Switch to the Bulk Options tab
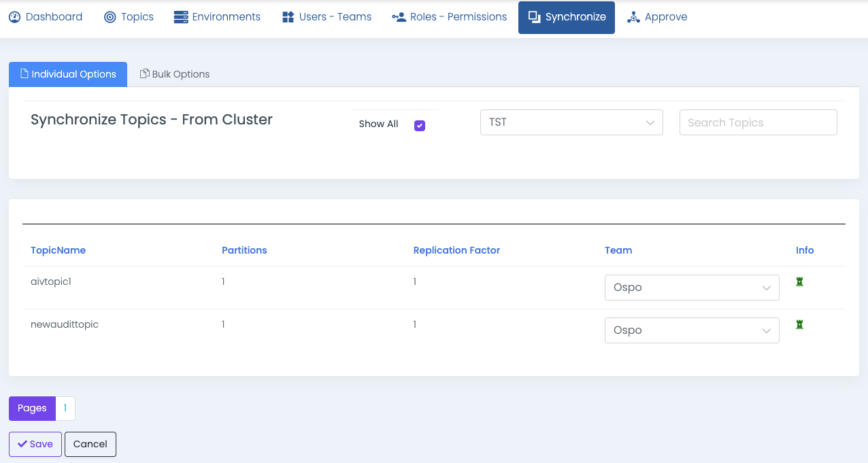Viewport: 868px width, 463px height. tap(175, 74)
